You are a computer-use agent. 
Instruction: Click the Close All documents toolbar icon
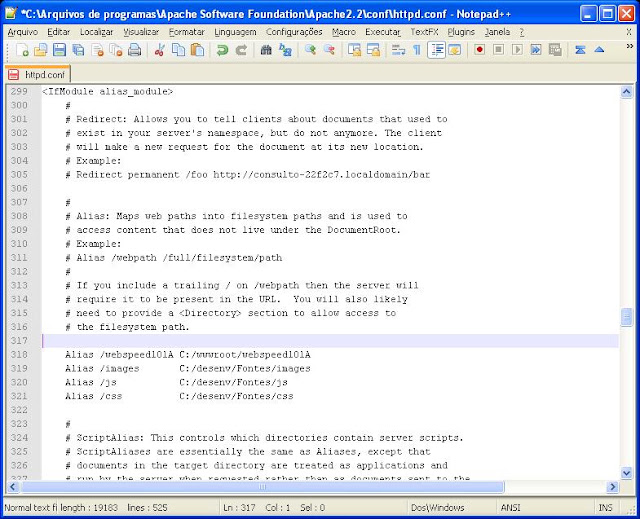click(x=116, y=50)
